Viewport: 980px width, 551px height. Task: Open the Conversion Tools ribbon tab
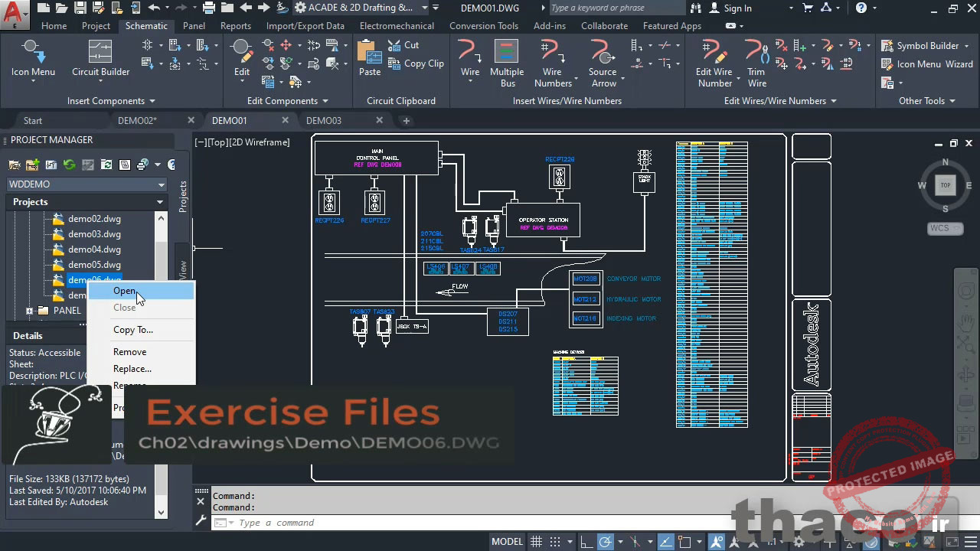(x=484, y=25)
